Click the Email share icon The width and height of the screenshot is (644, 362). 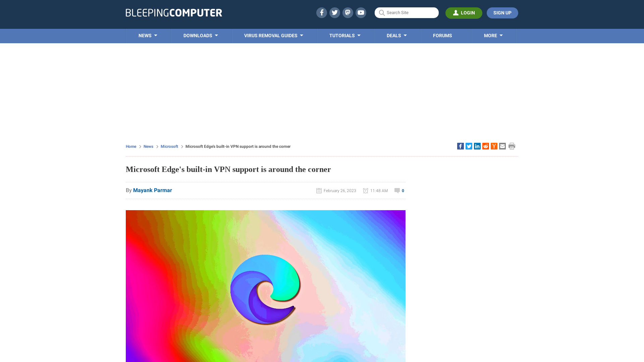click(502, 146)
